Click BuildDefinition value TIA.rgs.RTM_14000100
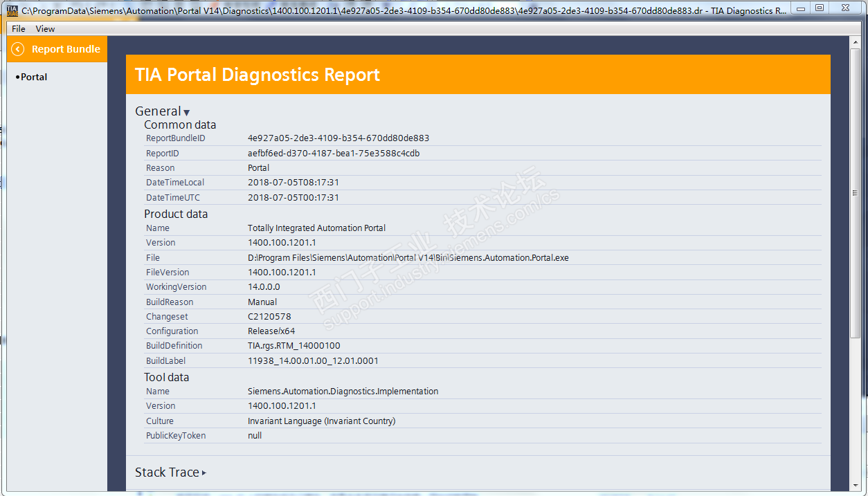This screenshot has height=496, width=868. [294, 346]
